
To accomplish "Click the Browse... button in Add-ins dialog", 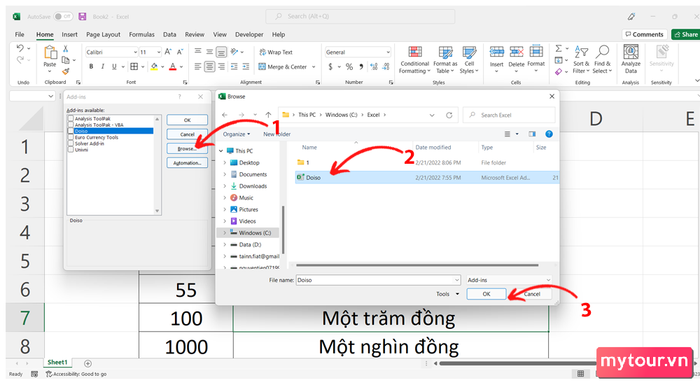I will (187, 148).
